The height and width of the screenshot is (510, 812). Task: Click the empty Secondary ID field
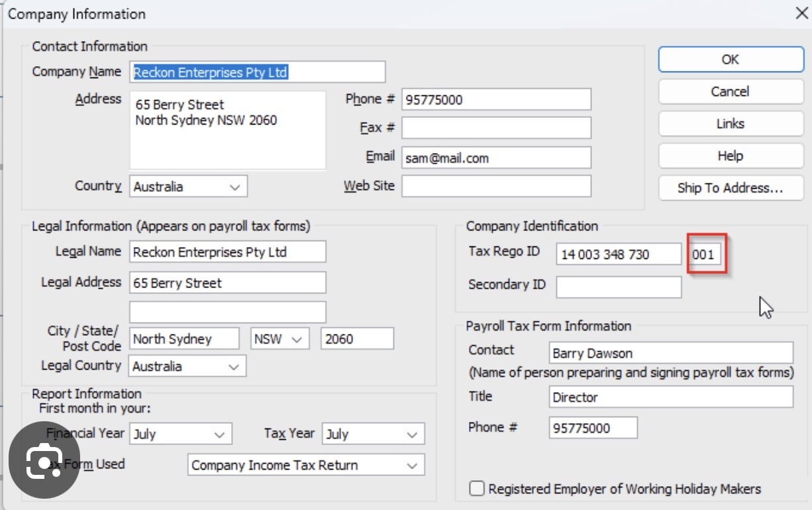tap(619, 287)
